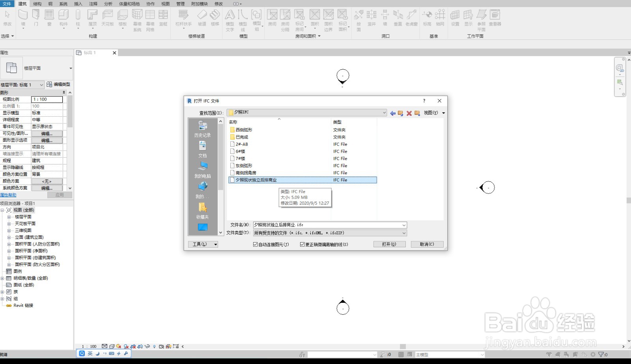Screen dimensions: 631x364
Task: Click the red X delete icon in the dialog
Action: click(x=409, y=113)
